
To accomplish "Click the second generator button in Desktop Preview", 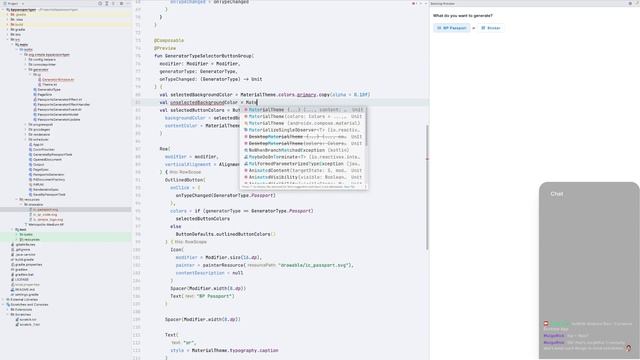I will (491, 28).
